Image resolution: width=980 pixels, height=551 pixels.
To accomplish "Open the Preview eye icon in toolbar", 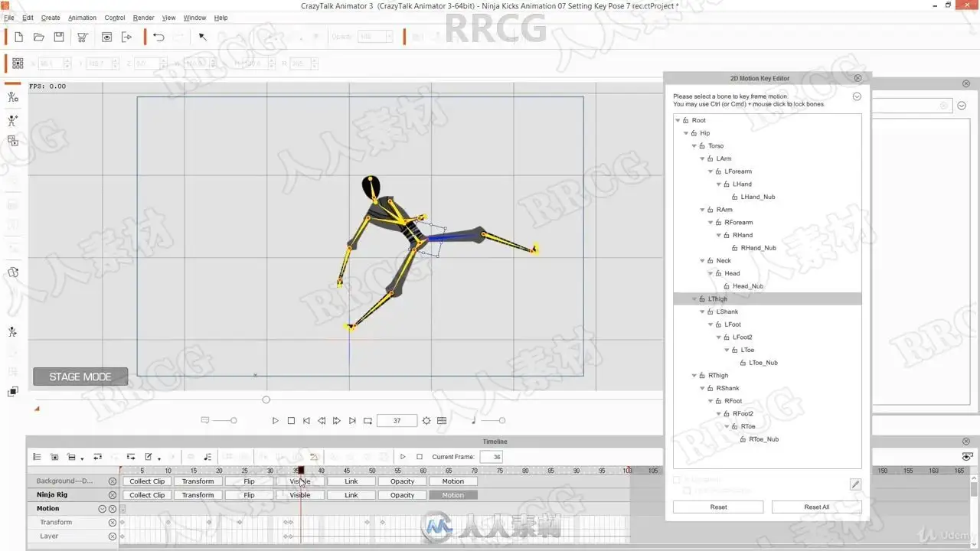I will (106, 37).
